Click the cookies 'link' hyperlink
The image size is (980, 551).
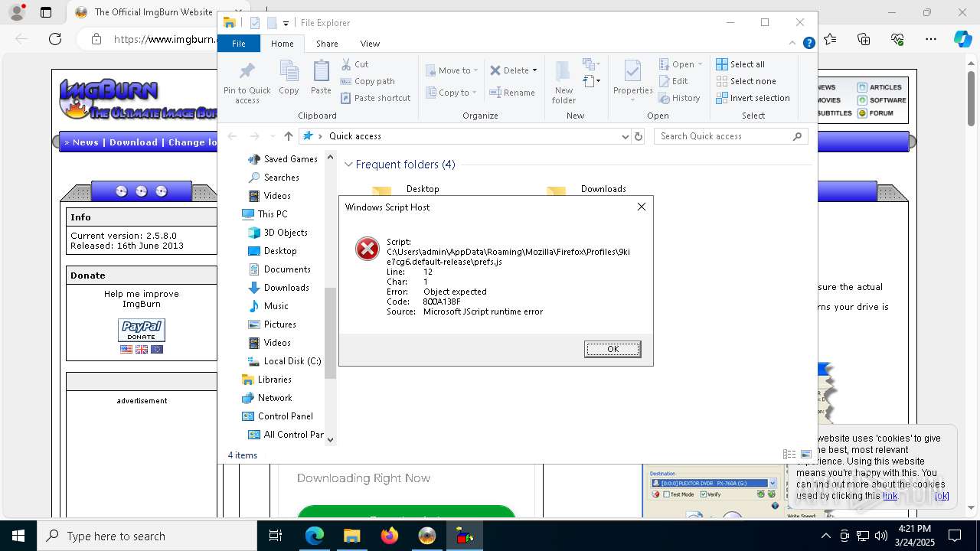(890, 496)
